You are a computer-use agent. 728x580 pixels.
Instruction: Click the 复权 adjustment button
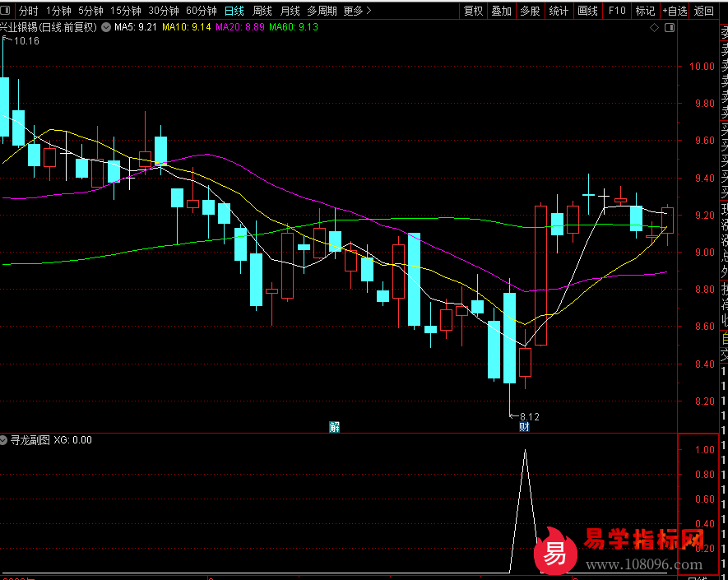pos(474,11)
